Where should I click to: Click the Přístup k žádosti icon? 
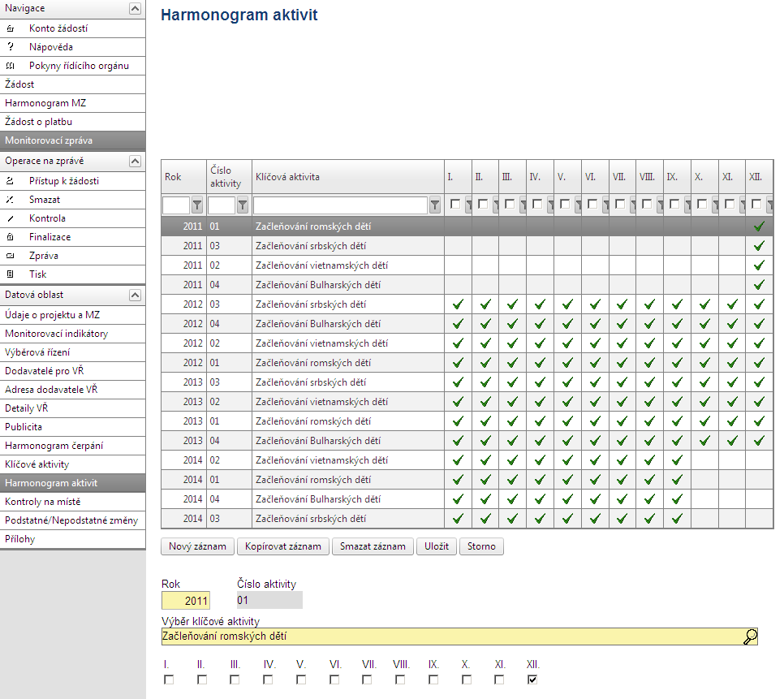click(x=10, y=181)
